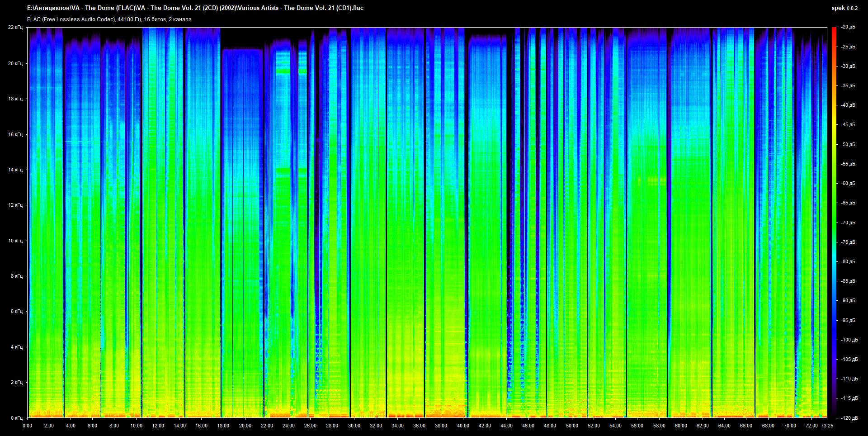This screenshot has height=436, width=868.
Task: Click the -100 дБ scale label
Action: (849, 340)
